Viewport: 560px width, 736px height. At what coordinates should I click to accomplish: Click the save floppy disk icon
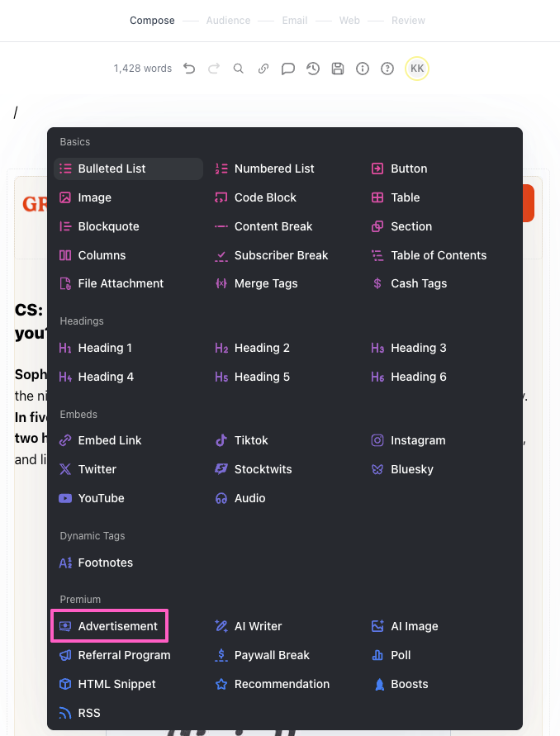(x=338, y=69)
